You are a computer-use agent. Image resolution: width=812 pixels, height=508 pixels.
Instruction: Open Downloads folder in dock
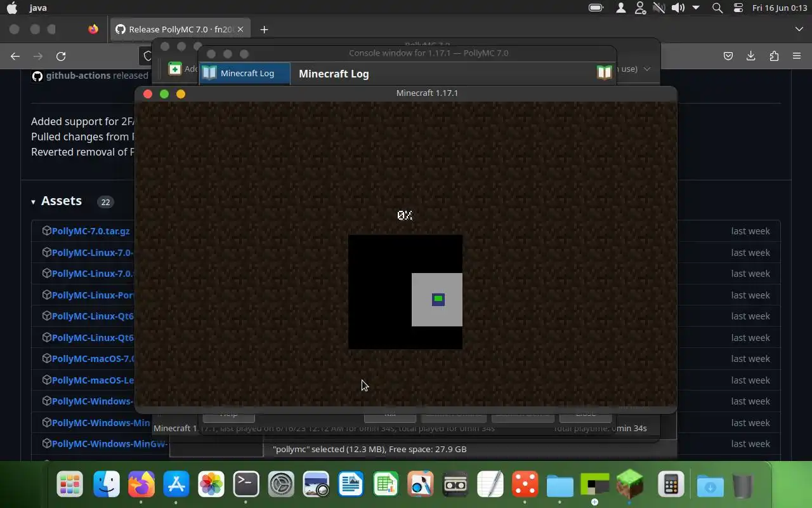pyautogui.click(x=710, y=486)
